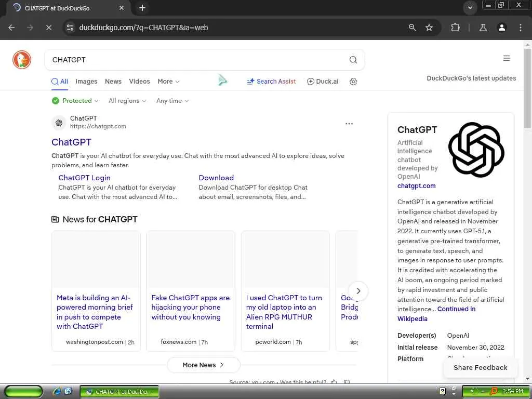Select CHATGPT at DuckDu... taskbar button
This screenshot has height=399, width=532.
point(119,392)
